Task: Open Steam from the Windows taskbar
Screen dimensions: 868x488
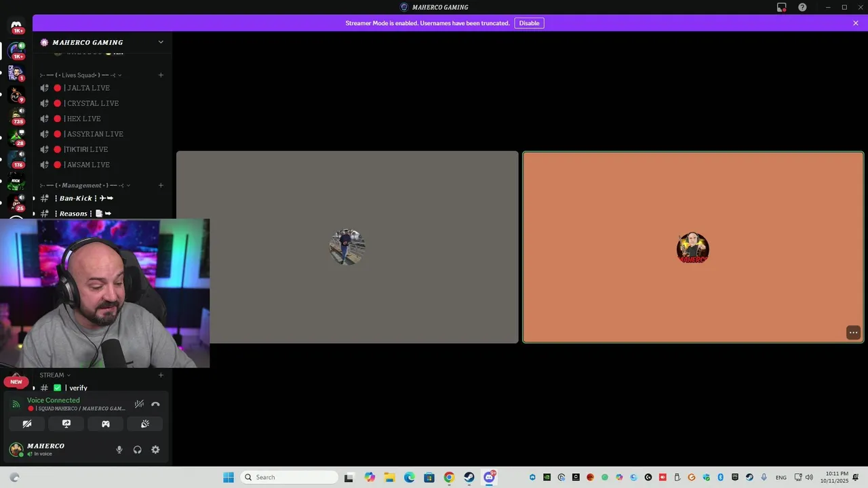Action: click(469, 477)
